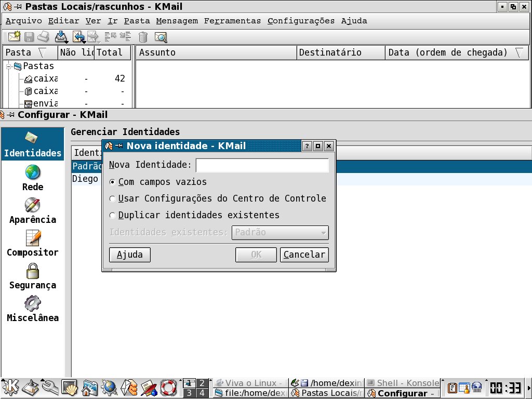
Task: Click the check mail toolbar icon
Action: tap(61, 37)
